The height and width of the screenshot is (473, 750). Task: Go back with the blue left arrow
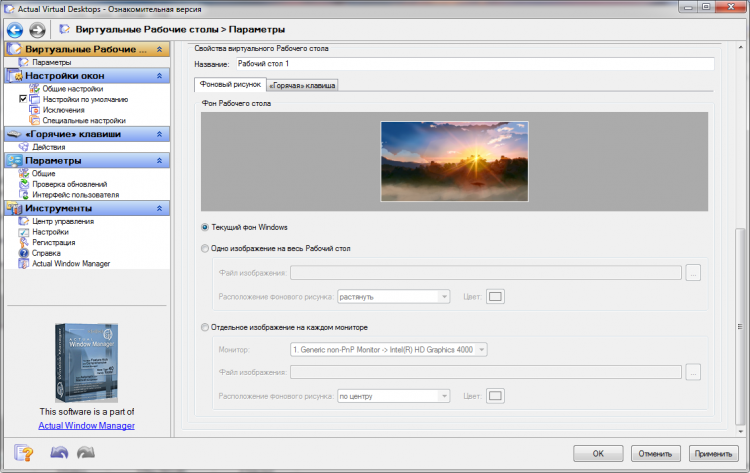point(15,30)
